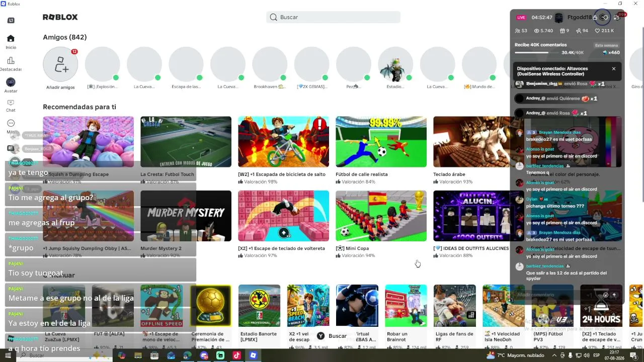Open friend avatar labeled Brookhaven
Viewport: 644px width, 362px height.
tap(270, 64)
